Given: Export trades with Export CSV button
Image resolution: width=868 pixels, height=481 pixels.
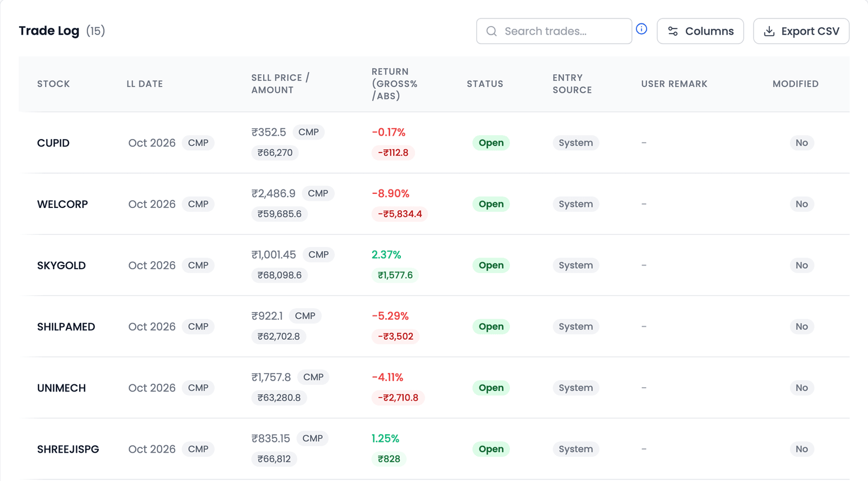Looking at the screenshot, I should pyautogui.click(x=801, y=31).
